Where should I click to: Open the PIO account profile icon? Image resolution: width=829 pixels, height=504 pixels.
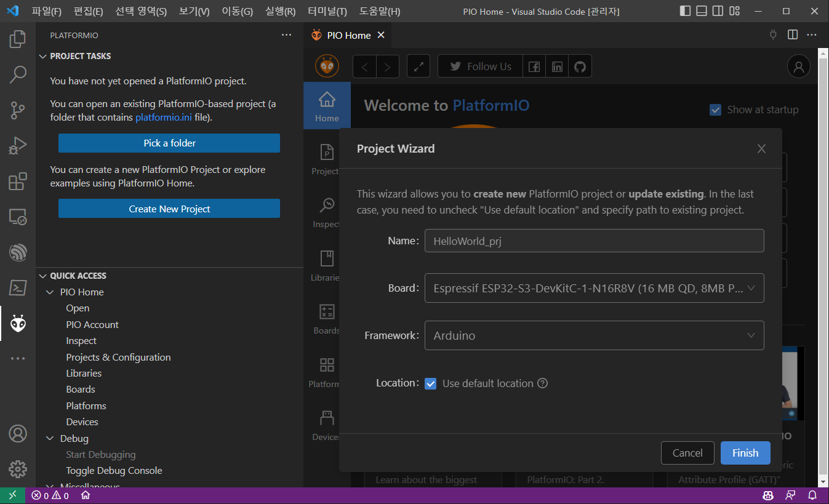coord(799,66)
